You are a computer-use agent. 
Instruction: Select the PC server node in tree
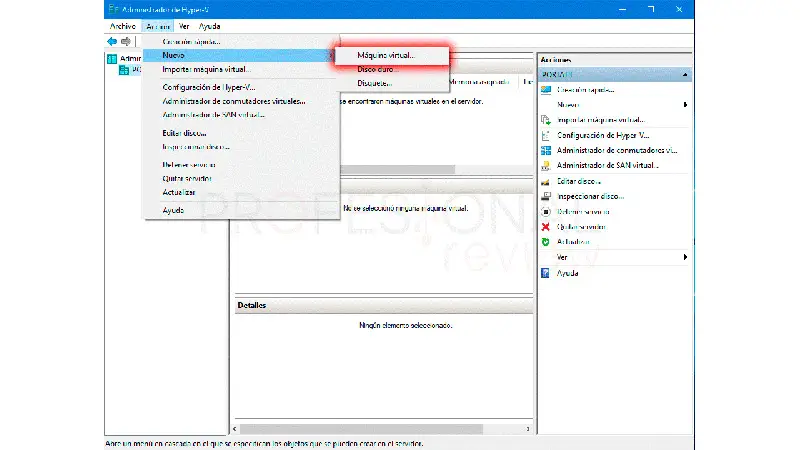[130, 69]
